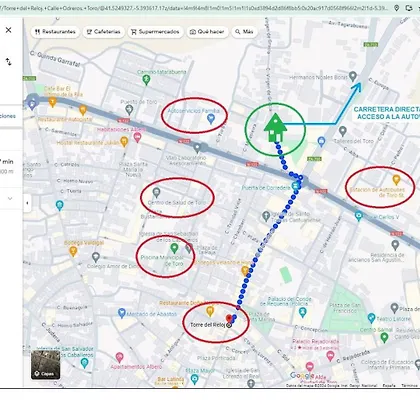Select the Arco Carlos V pin

pos(359,216)
